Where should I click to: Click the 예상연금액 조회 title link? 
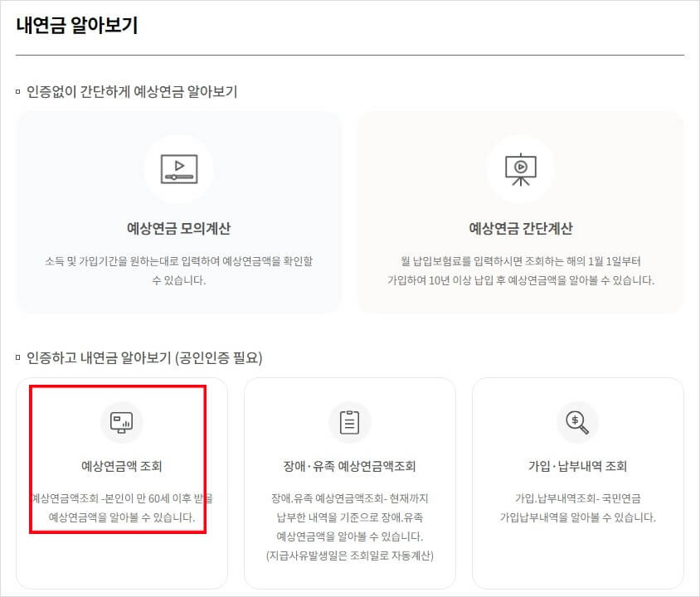click(x=121, y=466)
